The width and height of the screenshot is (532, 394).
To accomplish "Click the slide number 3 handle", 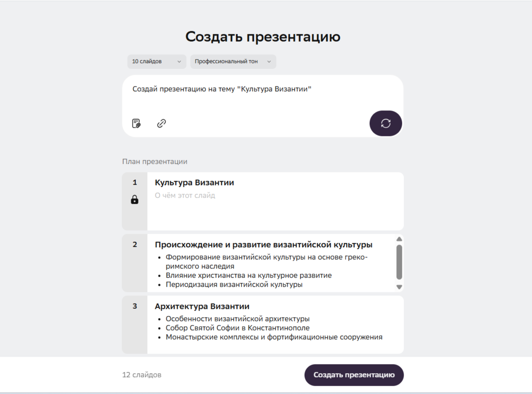I will [135, 306].
